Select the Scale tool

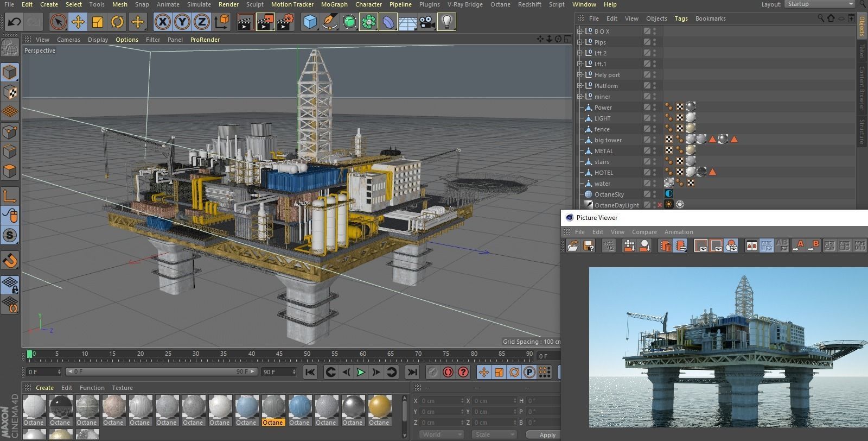(97, 22)
